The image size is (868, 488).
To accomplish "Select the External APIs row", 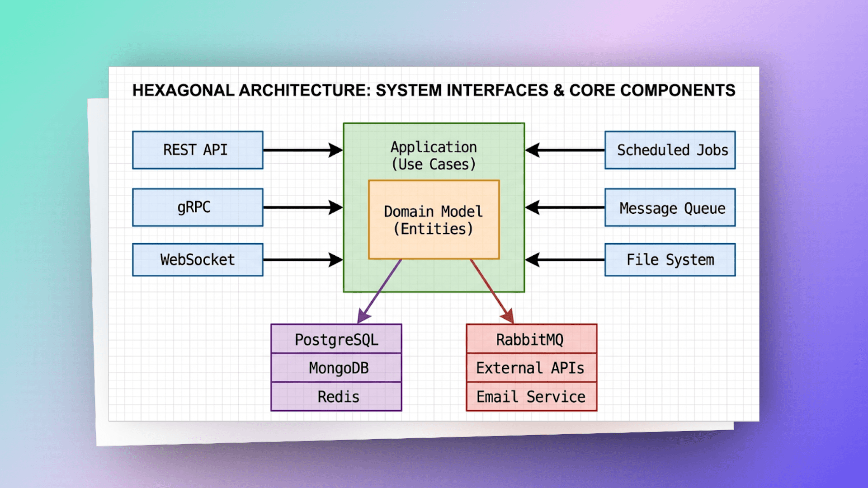I will coord(532,368).
